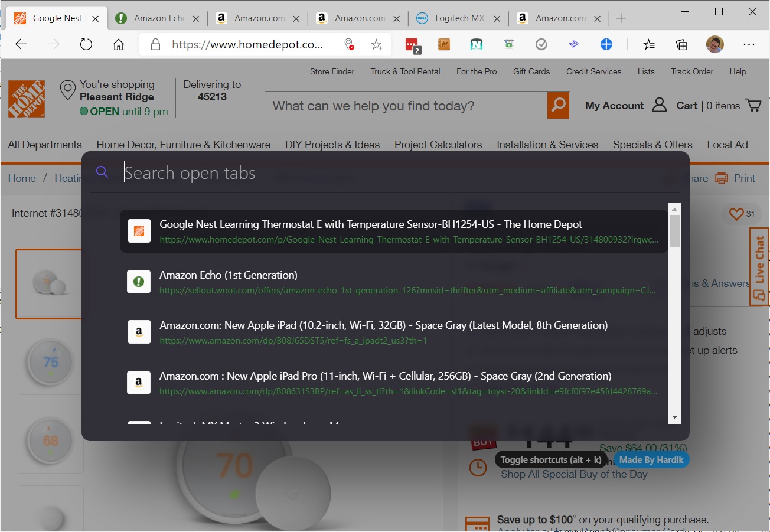The image size is (770, 532).
Task: Add page to favorites with star icon
Action: click(376, 44)
